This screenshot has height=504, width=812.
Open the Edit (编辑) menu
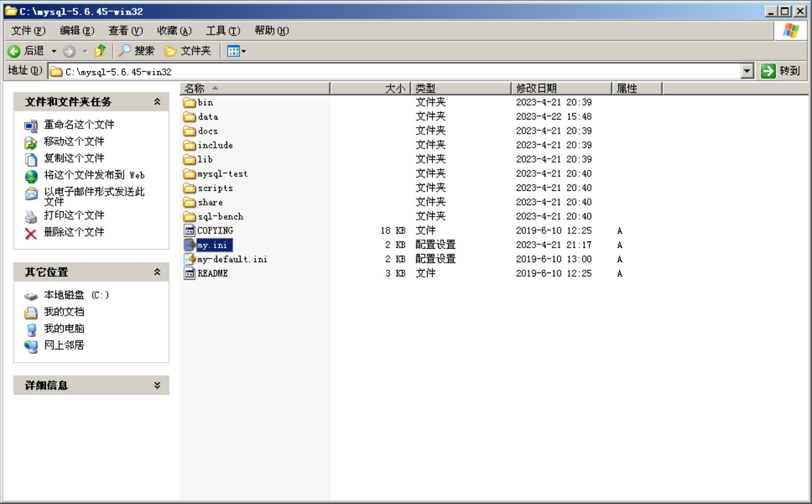coord(77,31)
